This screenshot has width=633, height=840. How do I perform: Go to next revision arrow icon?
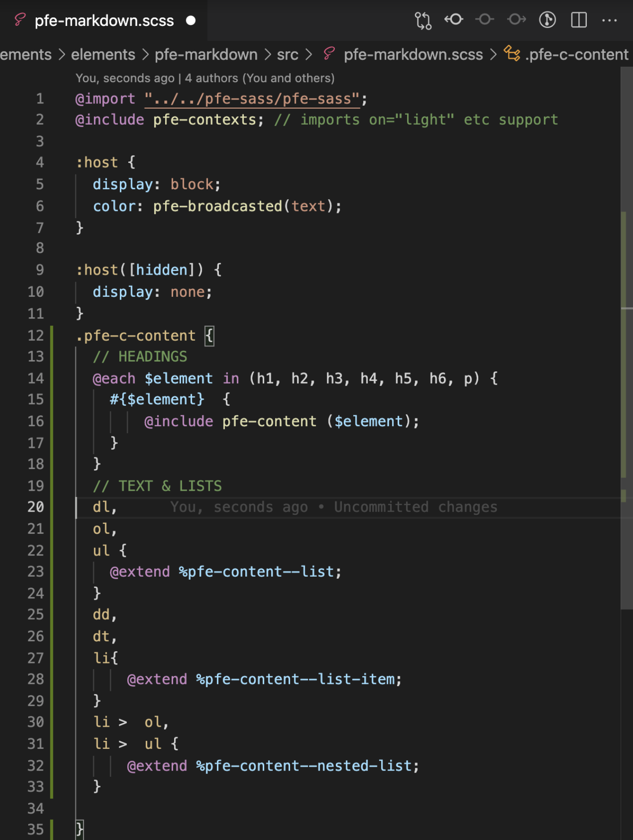(x=516, y=19)
